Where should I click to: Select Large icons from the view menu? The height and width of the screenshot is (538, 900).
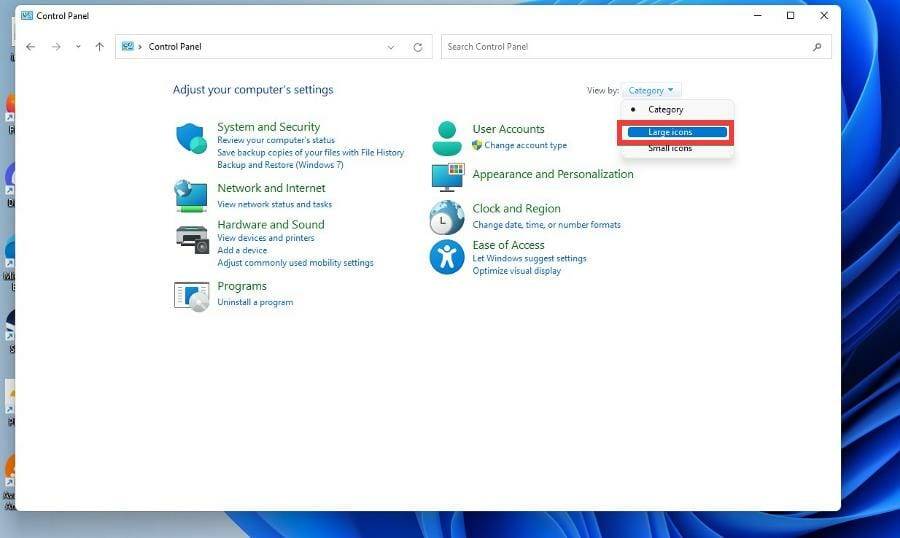(676, 132)
